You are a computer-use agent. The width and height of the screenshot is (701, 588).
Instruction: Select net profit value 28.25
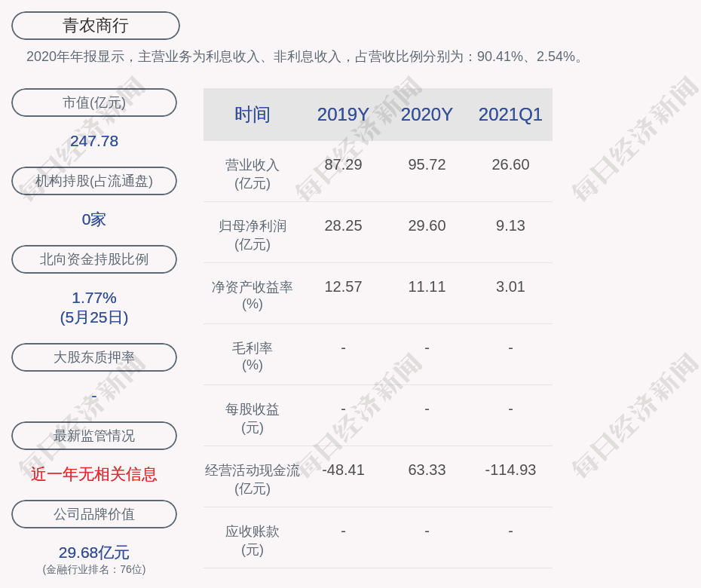tap(343, 225)
